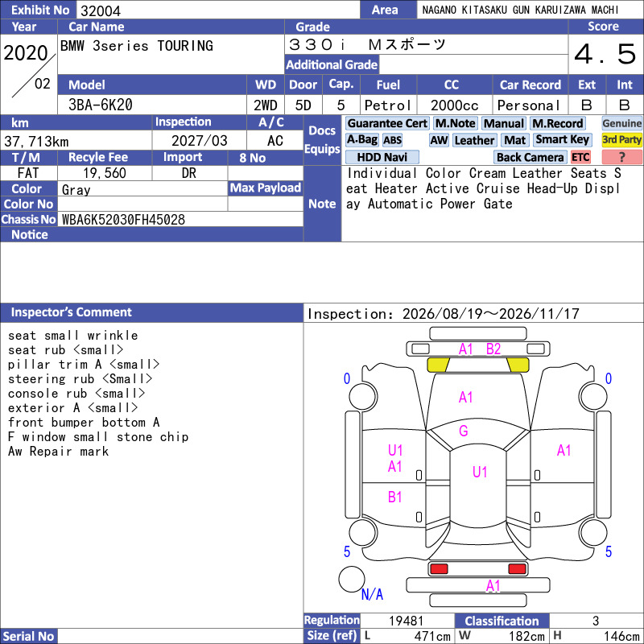Click the classification value 3
644x644 pixels.
point(596,621)
